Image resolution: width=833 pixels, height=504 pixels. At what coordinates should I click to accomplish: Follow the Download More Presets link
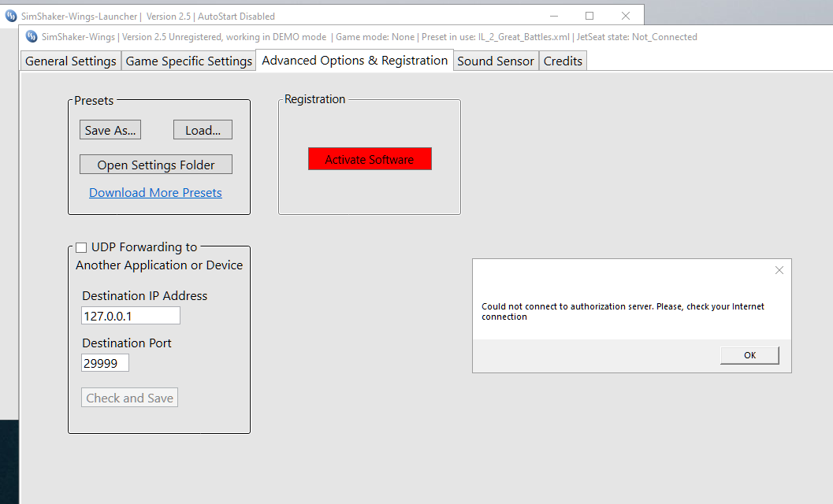tap(155, 192)
